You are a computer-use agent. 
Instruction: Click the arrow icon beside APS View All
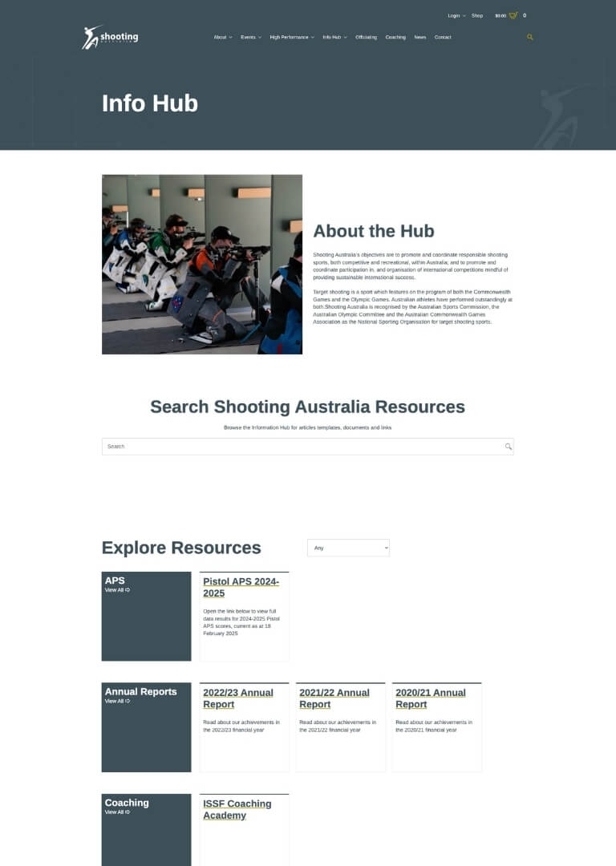point(128,590)
